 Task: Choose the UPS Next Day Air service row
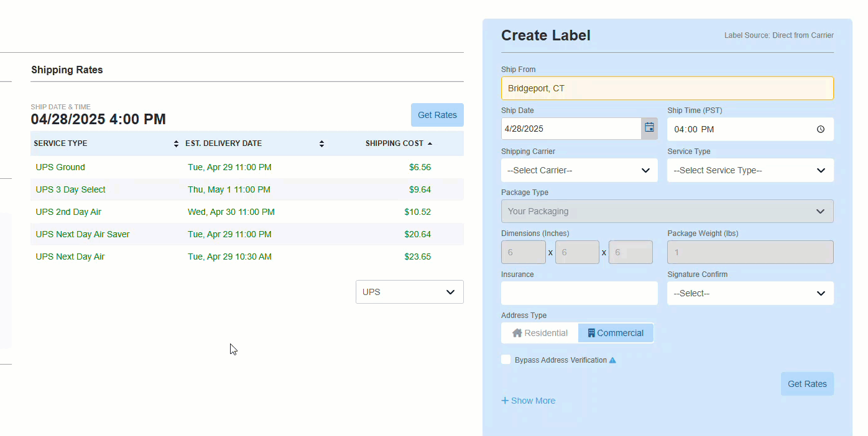point(247,257)
